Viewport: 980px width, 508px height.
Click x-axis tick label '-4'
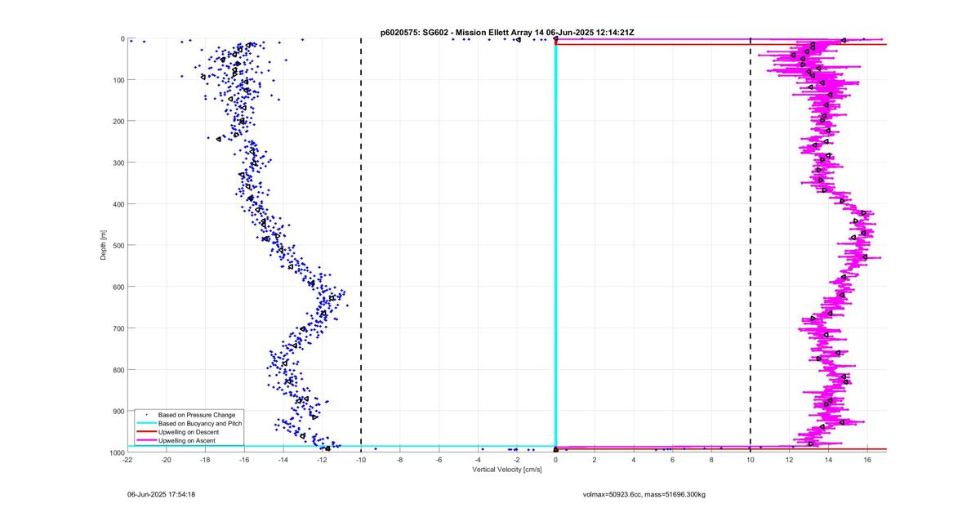click(x=478, y=459)
